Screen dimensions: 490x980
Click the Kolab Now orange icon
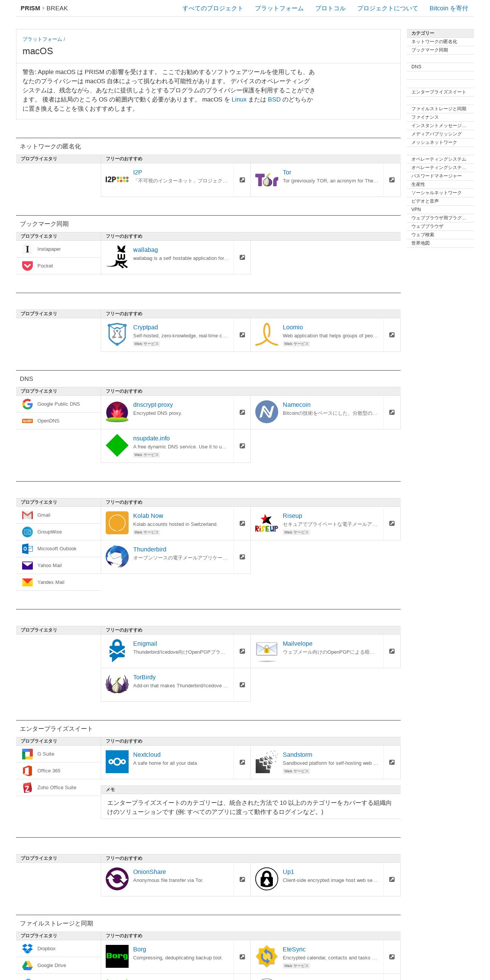[117, 523]
